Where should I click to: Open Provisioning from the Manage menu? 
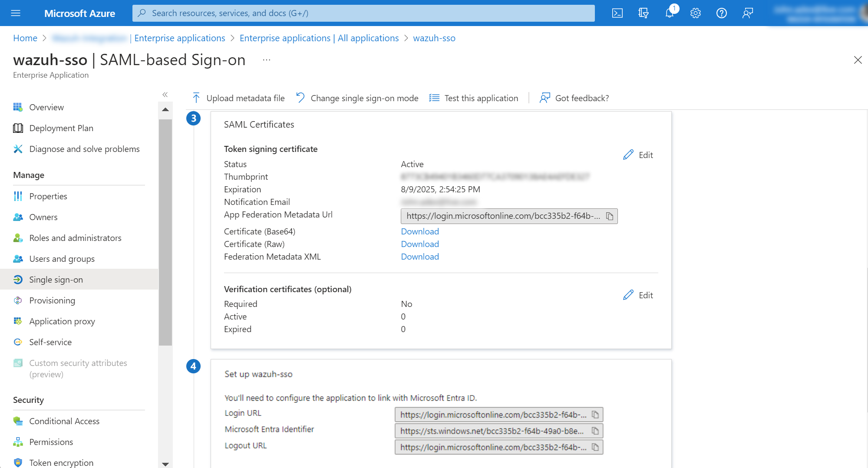point(52,300)
